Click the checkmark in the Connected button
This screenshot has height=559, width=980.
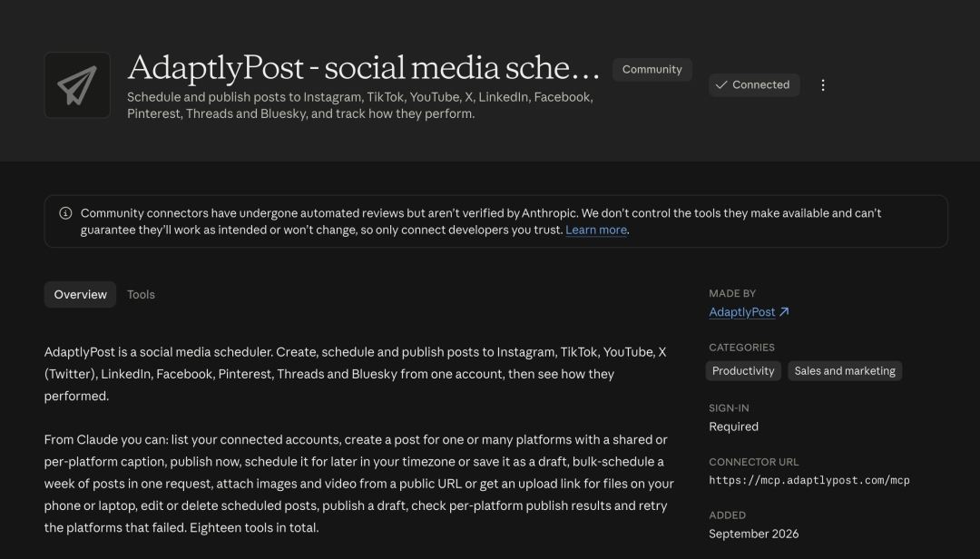[721, 85]
